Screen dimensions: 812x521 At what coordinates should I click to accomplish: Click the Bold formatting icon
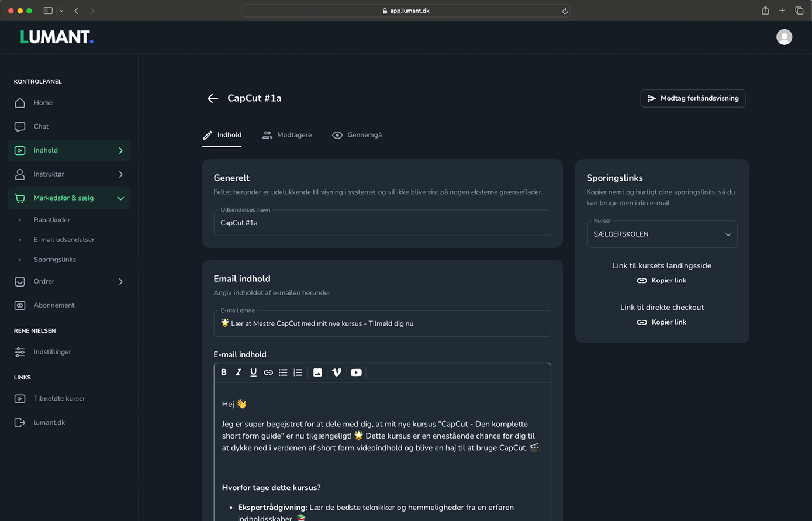coord(224,372)
